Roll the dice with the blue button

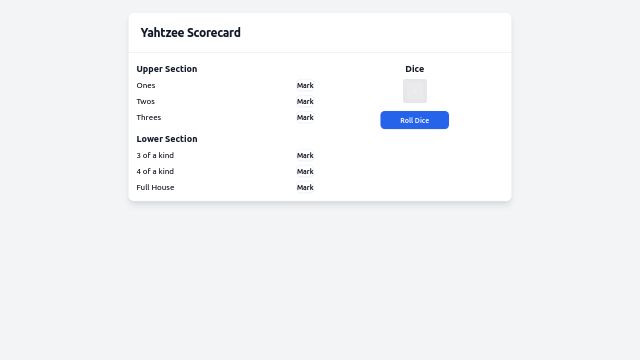[x=414, y=120]
